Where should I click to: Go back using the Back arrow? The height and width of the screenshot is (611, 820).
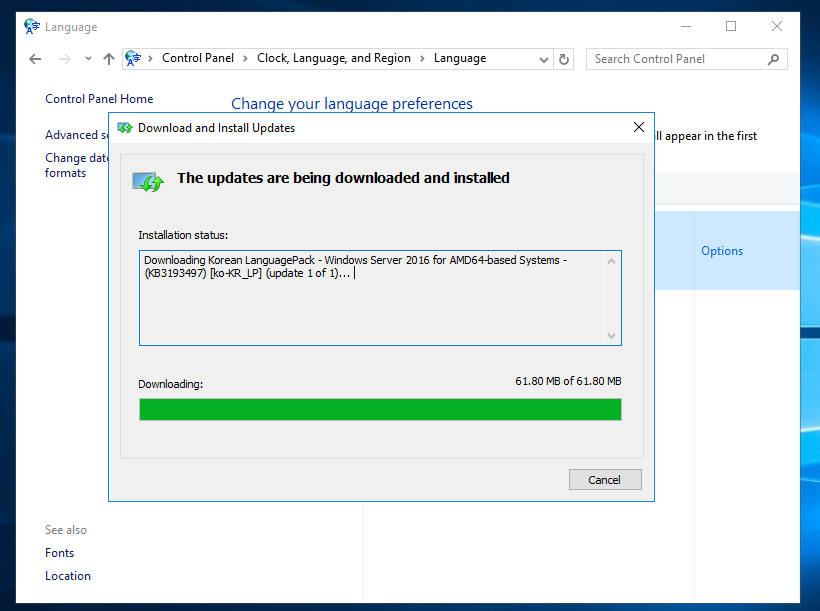[x=35, y=59]
